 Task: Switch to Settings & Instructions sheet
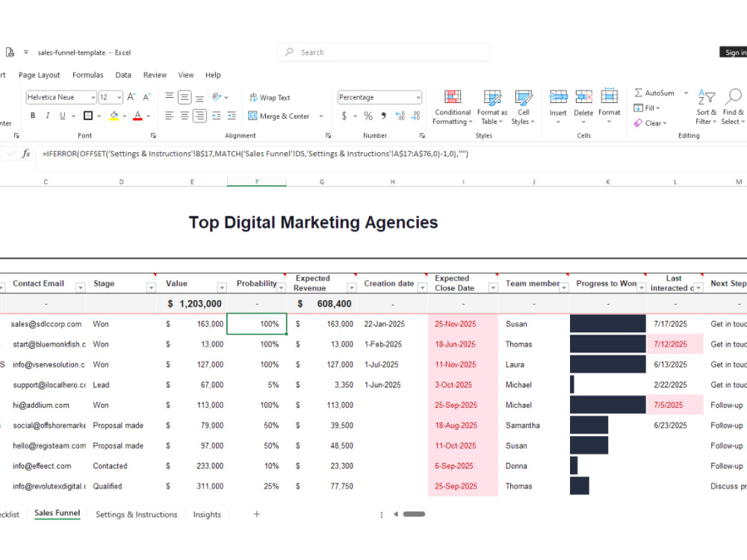136,514
